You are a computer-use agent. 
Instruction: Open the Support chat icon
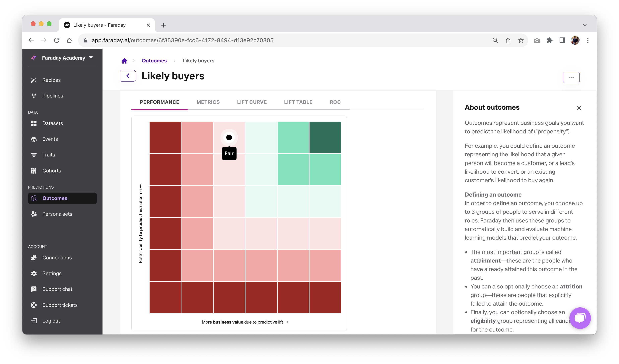[x=34, y=289]
